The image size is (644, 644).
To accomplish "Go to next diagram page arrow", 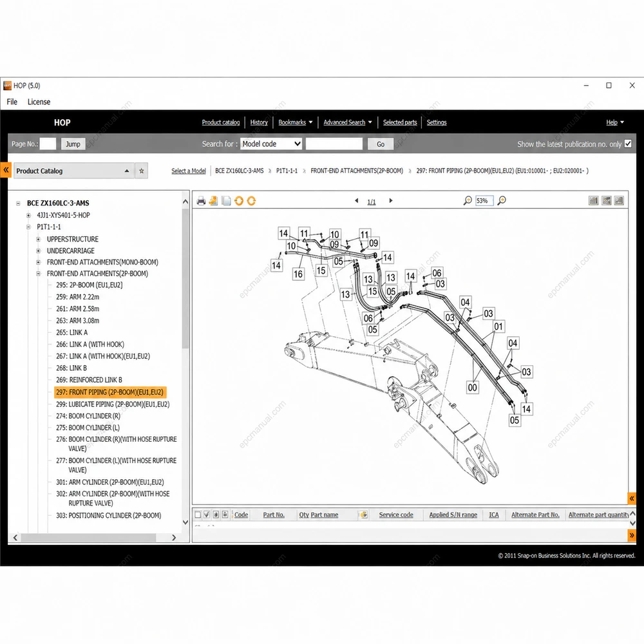I will (391, 201).
